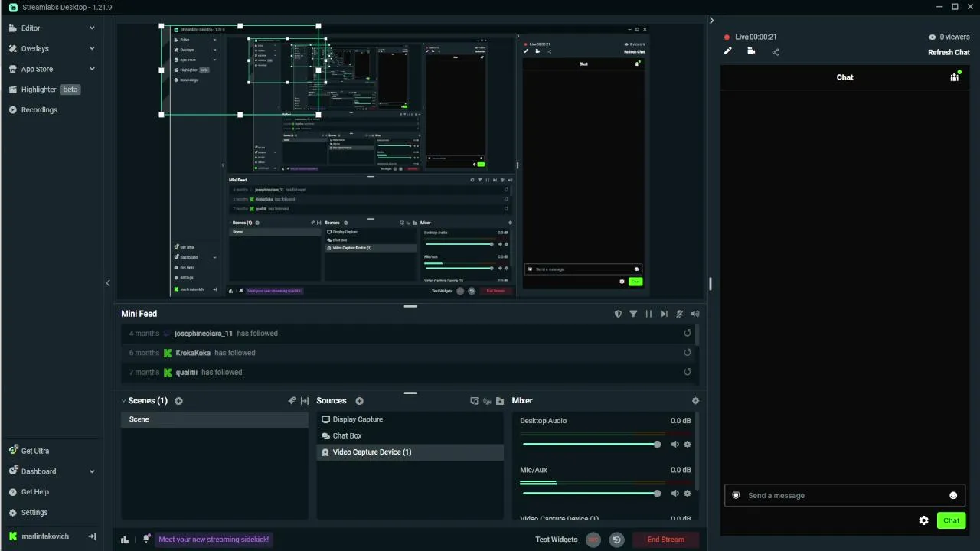Image resolution: width=980 pixels, height=551 pixels.
Task: Select the Chat Box source
Action: (410, 436)
